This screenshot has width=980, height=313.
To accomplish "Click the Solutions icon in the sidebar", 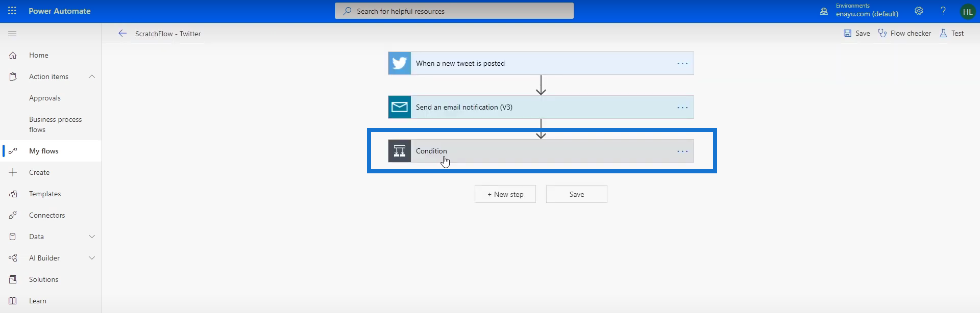I will 13,279.
